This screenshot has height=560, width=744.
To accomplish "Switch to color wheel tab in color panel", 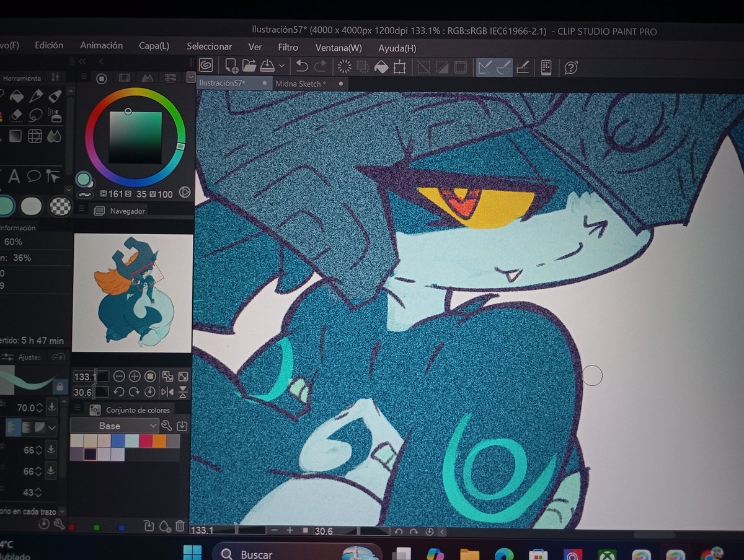I will (x=102, y=78).
